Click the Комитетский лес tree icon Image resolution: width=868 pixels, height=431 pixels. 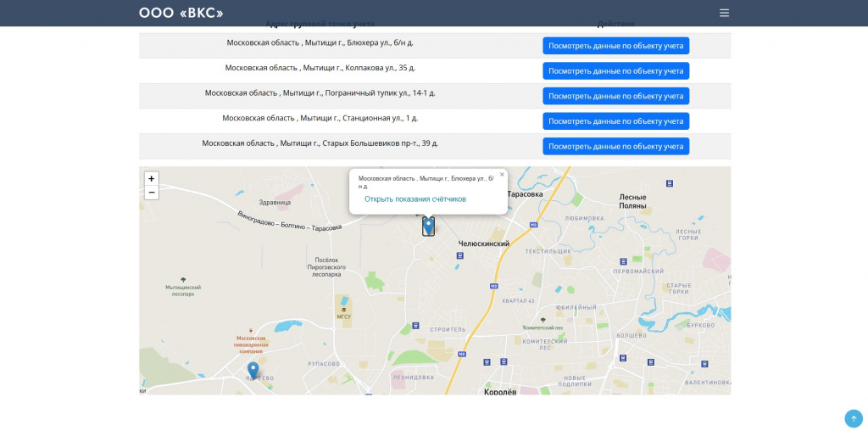point(542,320)
